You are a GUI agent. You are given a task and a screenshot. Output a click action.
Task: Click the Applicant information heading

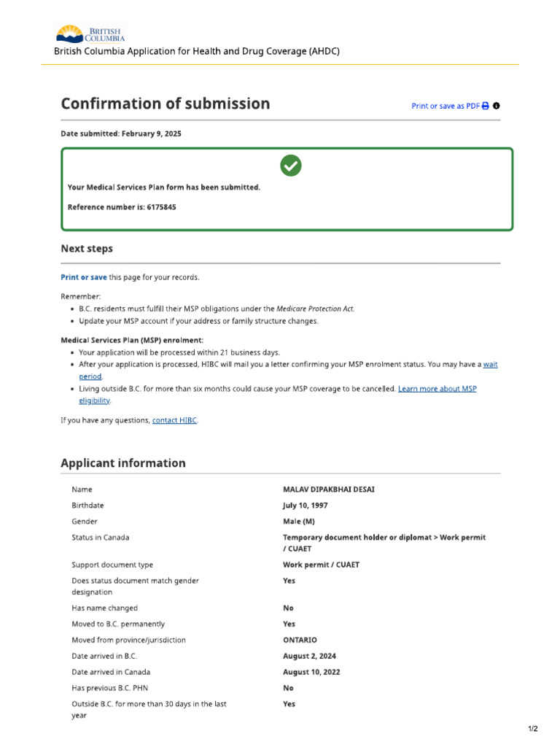[x=123, y=463]
